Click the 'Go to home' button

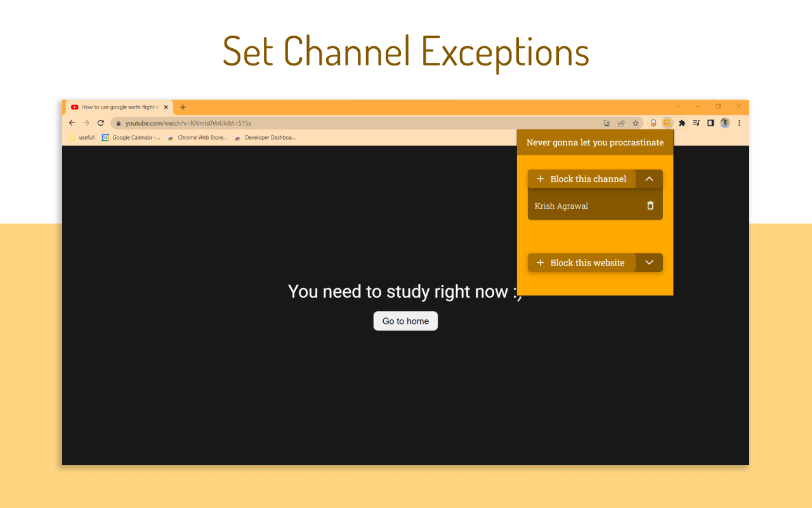(405, 321)
